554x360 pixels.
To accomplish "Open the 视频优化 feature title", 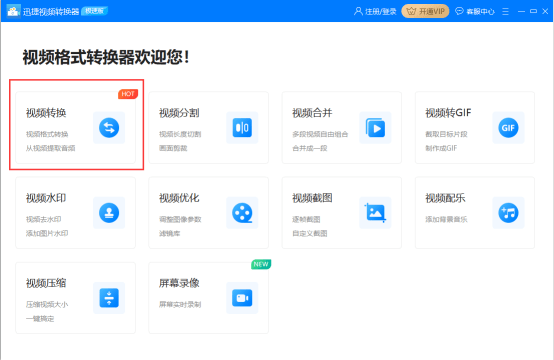I will (x=179, y=198).
